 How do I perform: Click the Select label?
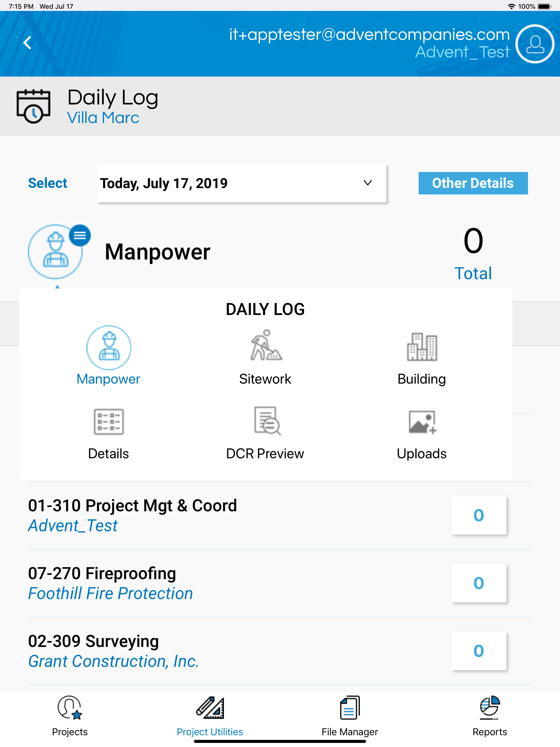pos(48,183)
